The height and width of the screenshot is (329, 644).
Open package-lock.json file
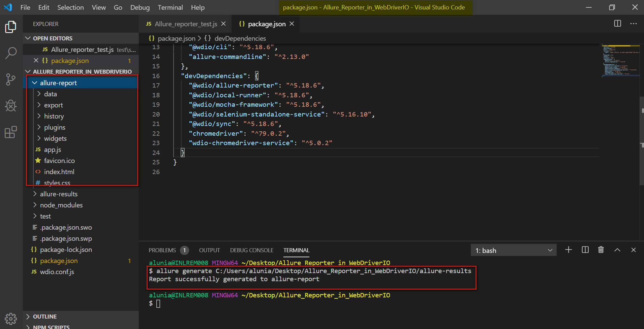click(x=66, y=250)
